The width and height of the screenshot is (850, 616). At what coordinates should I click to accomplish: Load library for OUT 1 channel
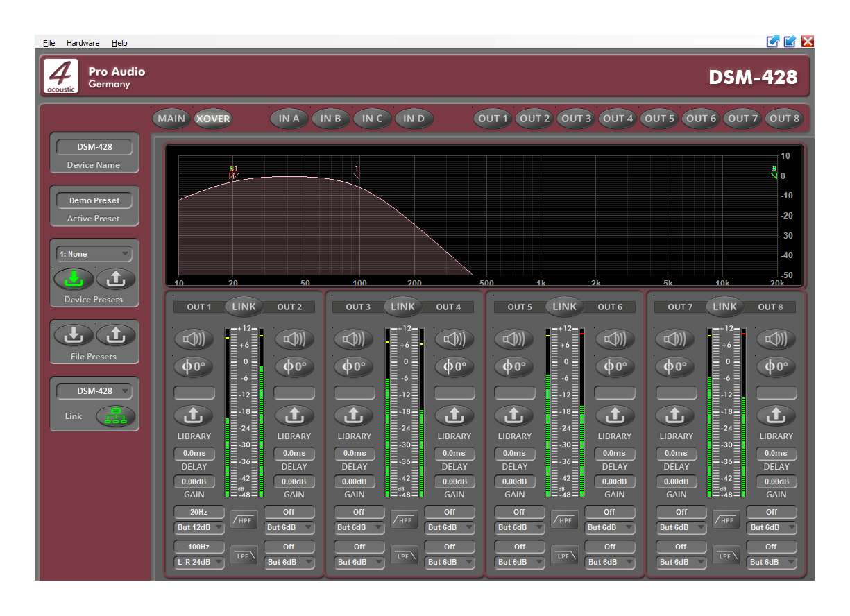tap(194, 416)
